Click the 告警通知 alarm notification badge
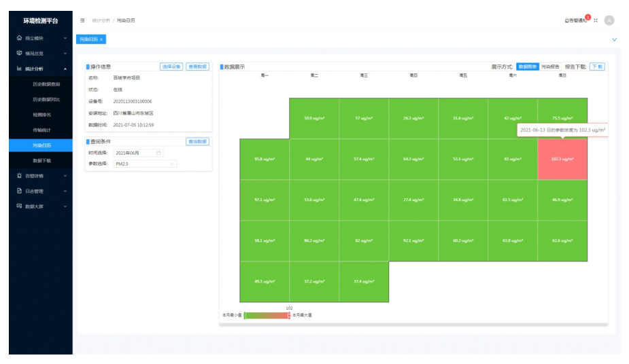Image resolution: width=629 pixels, height=364 pixels. click(575, 20)
